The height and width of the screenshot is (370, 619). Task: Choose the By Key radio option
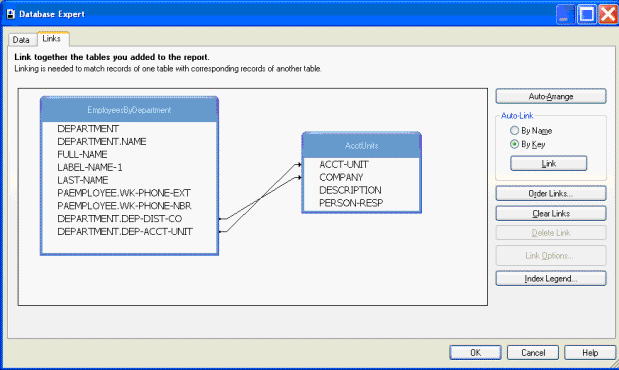tap(527, 144)
